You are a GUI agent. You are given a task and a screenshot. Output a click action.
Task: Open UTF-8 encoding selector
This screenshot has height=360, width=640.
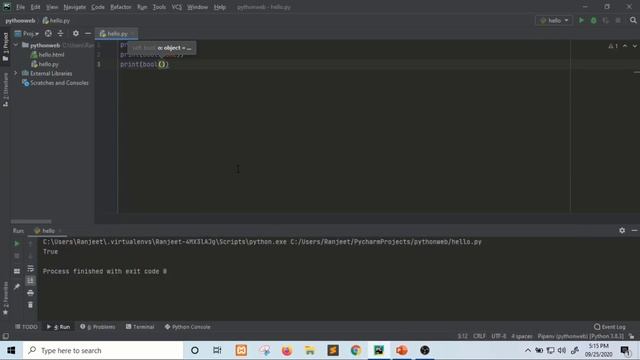tap(499, 336)
